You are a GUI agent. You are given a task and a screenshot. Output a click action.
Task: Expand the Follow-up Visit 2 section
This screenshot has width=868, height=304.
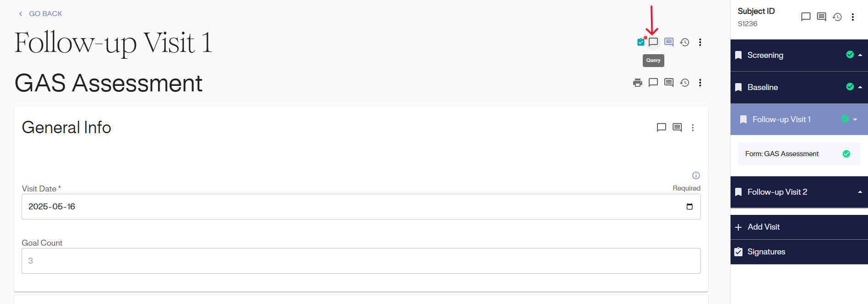coord(860,192)
